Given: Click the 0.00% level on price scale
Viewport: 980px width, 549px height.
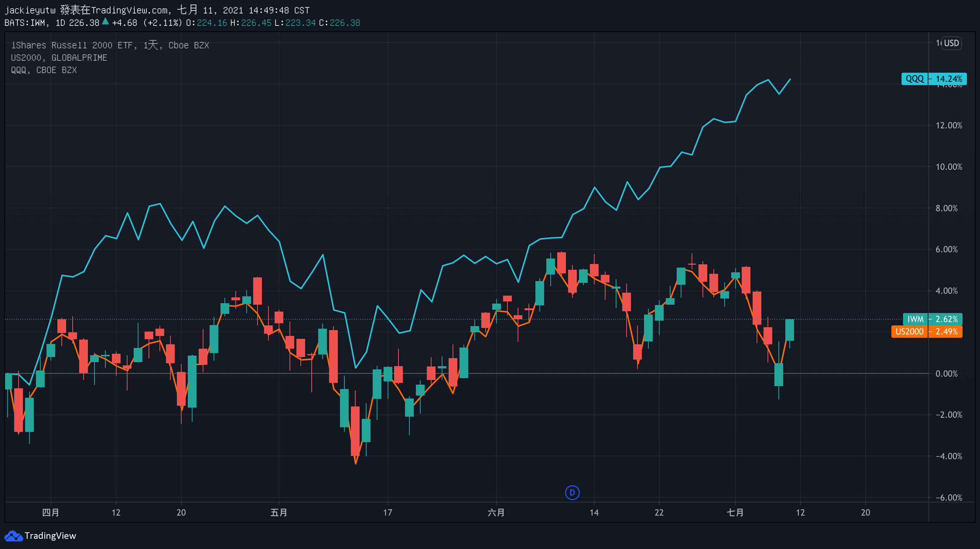Looking at the screenshot, I should (946, 373).
